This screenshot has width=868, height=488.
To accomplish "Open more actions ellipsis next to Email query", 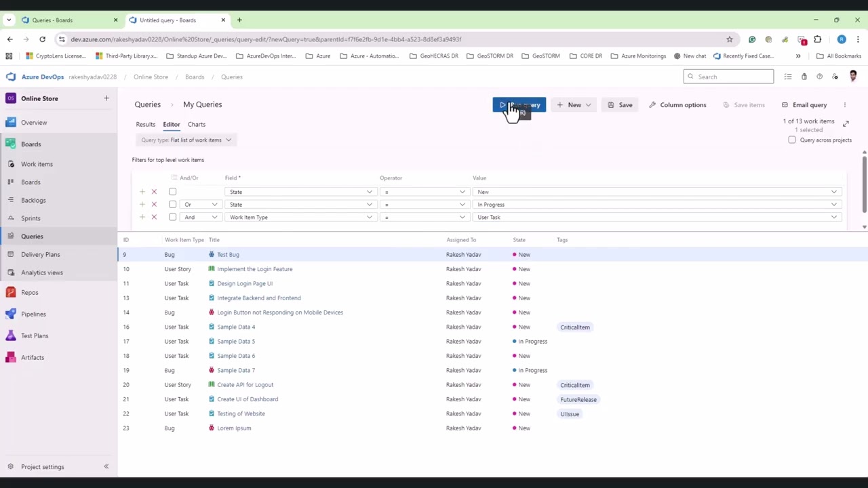I will (x=844, y=105).
